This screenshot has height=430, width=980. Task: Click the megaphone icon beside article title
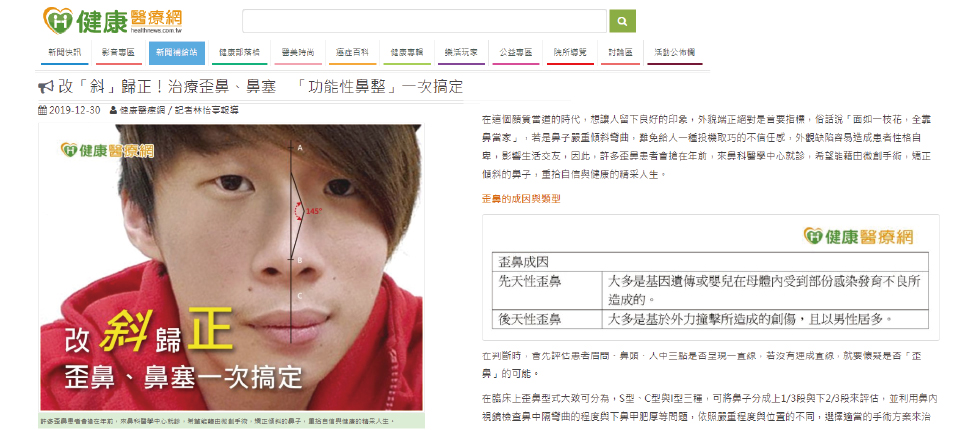[46, 87]
